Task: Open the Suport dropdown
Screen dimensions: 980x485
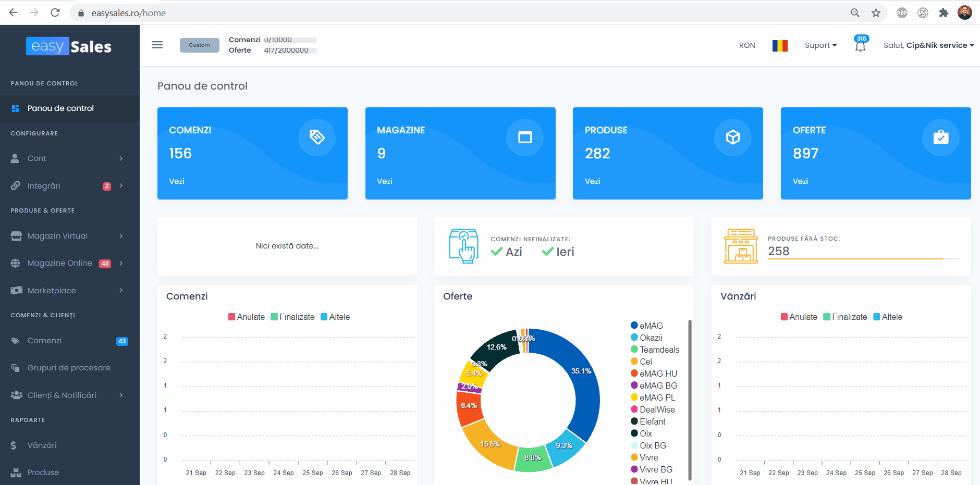Action: click(x=820, y=45)
